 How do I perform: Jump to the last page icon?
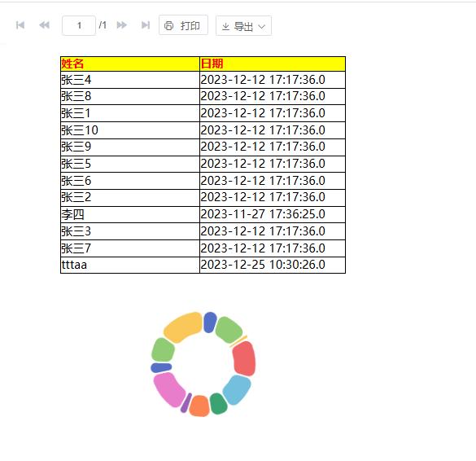(146, 25)
